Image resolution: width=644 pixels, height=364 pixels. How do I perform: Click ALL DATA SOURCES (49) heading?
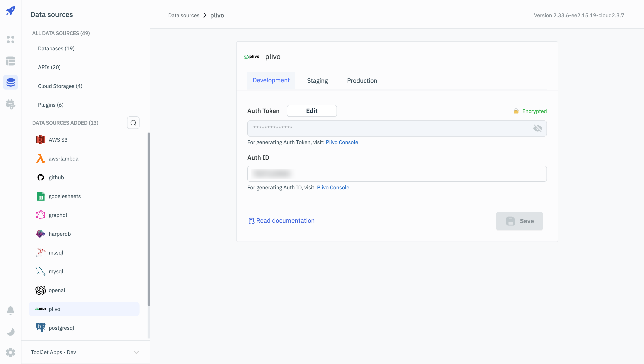[x=61, y=33]
